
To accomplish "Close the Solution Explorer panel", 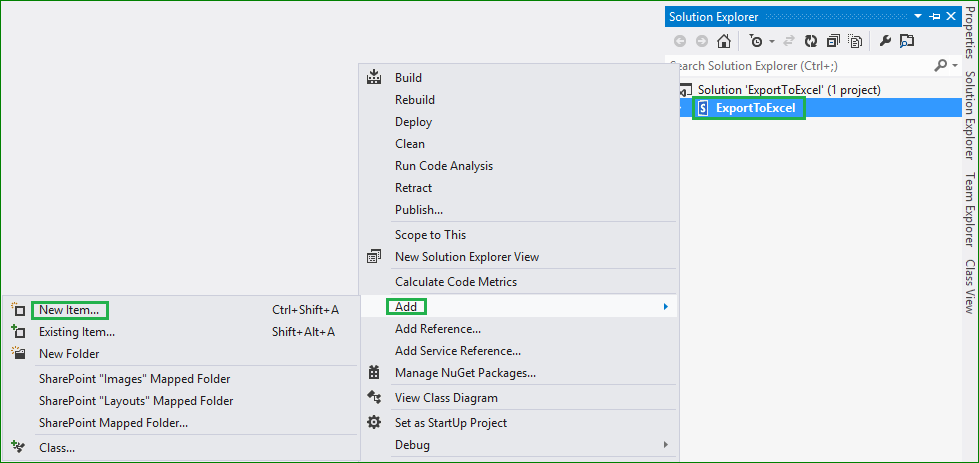I will (x=952, y=17).
